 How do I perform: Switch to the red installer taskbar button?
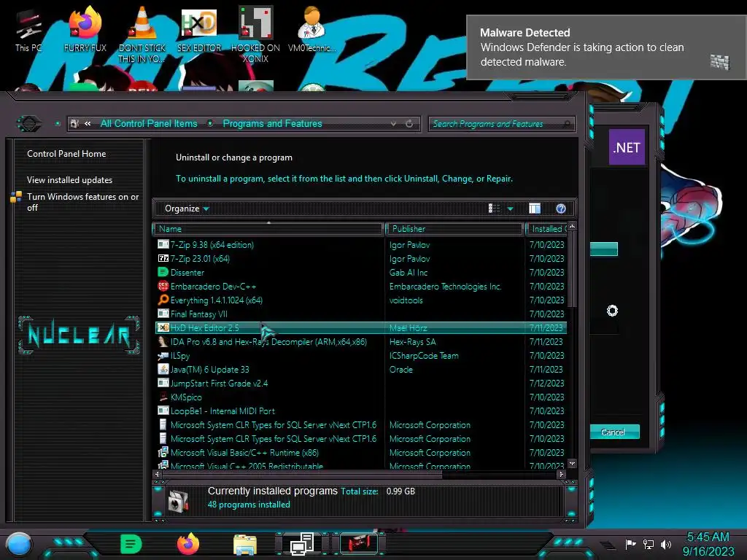point(359,543)
